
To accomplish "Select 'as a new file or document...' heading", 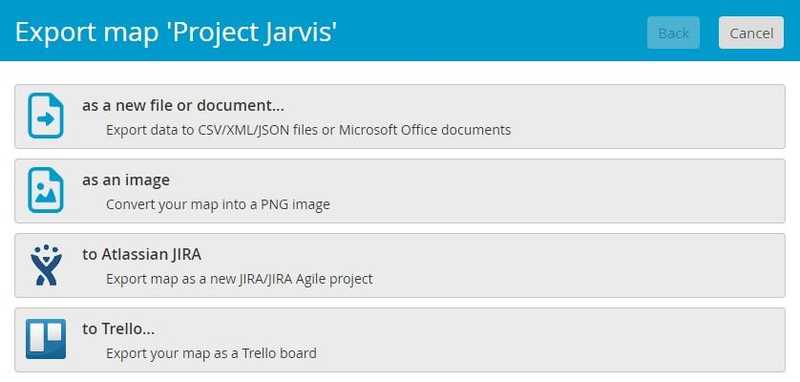I will click(183, 106).
